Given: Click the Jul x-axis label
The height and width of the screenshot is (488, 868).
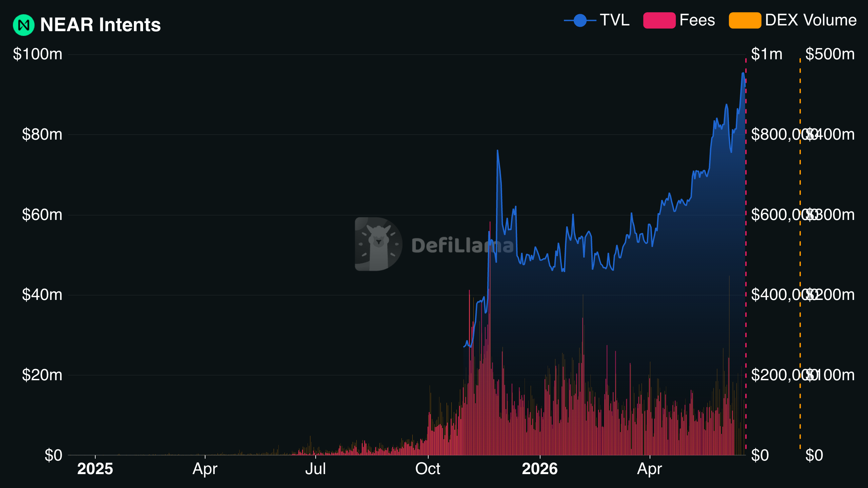Looking at the screenshot, I should pos(315,469).
